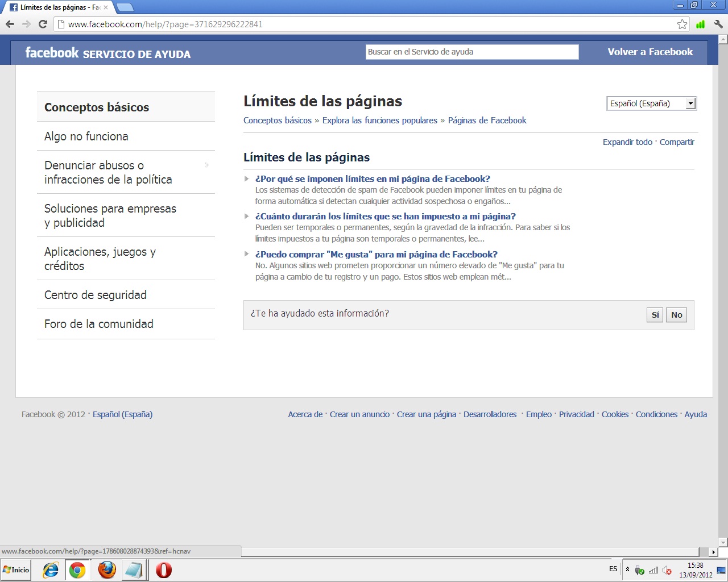Reload the page with the refresh icon
This screenshot has height=582, width=728.
43,24
